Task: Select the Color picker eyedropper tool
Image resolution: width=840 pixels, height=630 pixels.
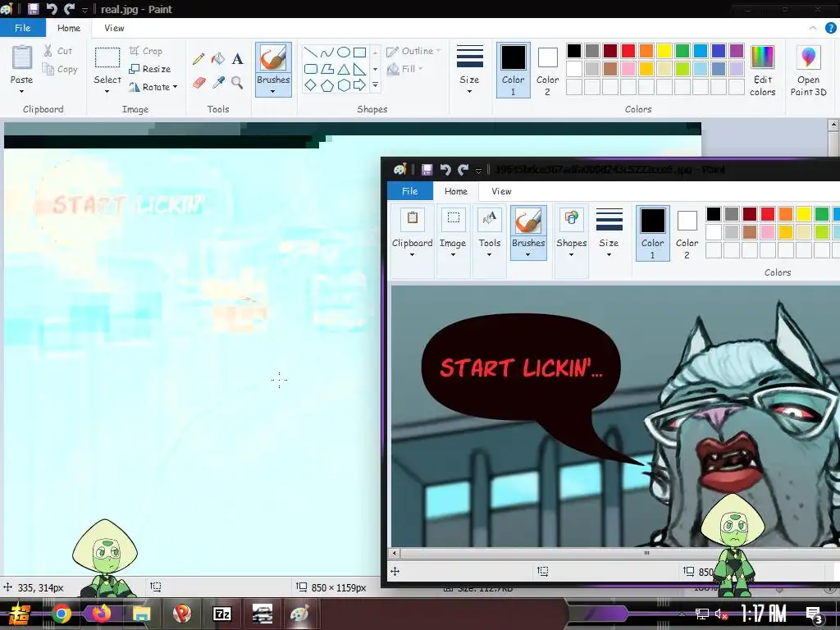Action: pos(218,83)
